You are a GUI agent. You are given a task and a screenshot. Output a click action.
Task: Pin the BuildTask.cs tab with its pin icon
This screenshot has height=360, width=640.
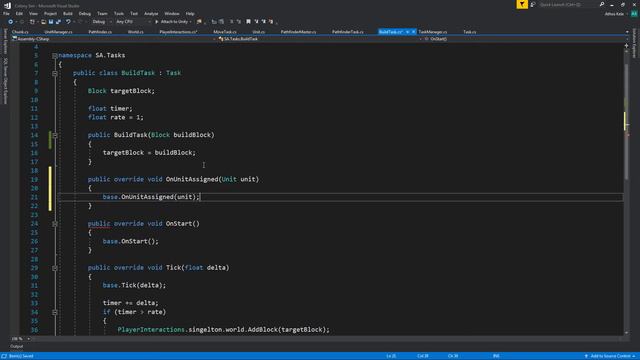coord(407,32)
